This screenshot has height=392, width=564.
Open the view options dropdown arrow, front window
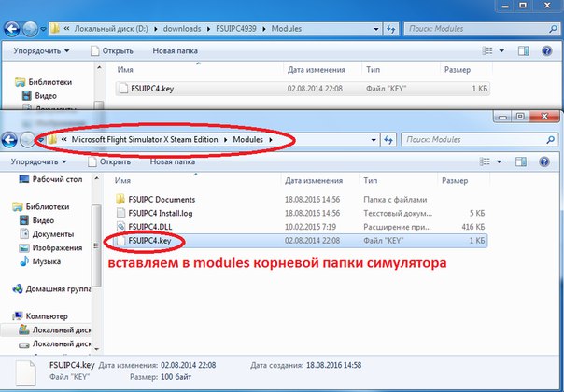[x=499, y=161]
